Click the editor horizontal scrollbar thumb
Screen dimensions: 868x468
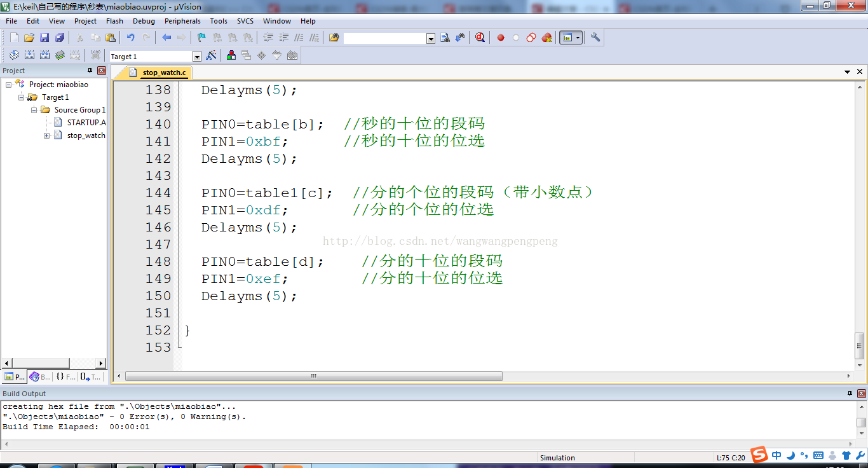tap(314, 376)
